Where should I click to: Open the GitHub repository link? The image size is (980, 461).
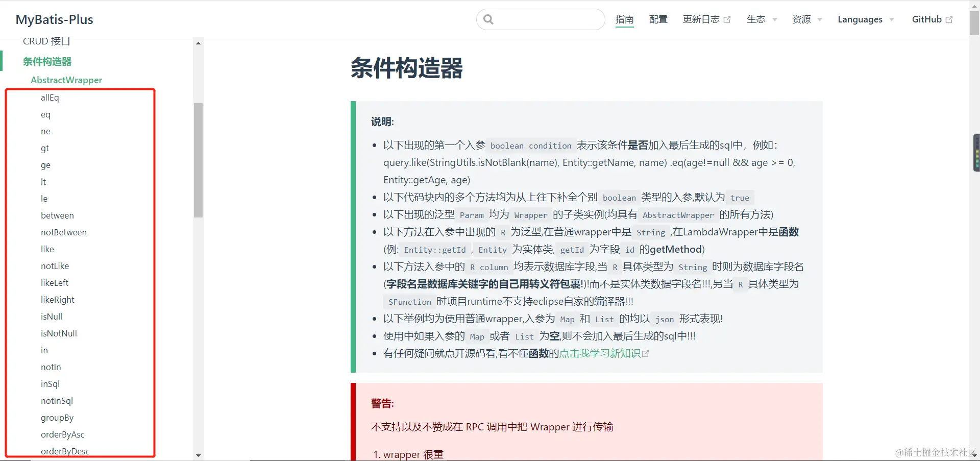[927, 19]
